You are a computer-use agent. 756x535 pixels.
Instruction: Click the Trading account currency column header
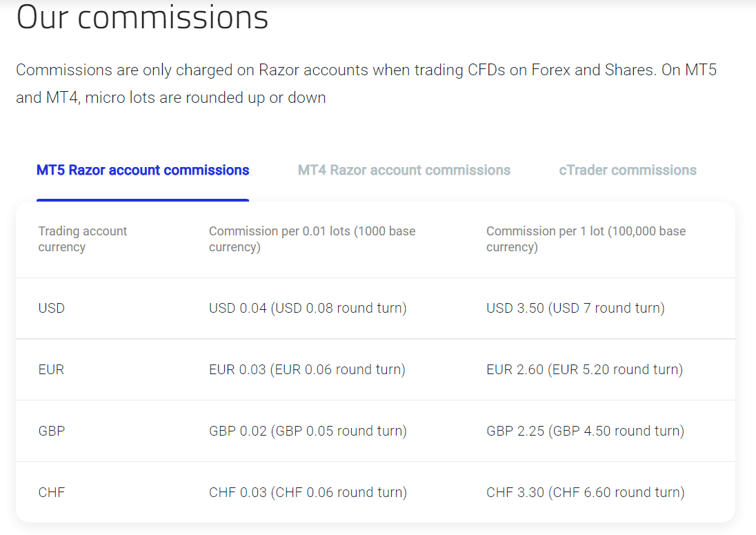tap(83, 239)
